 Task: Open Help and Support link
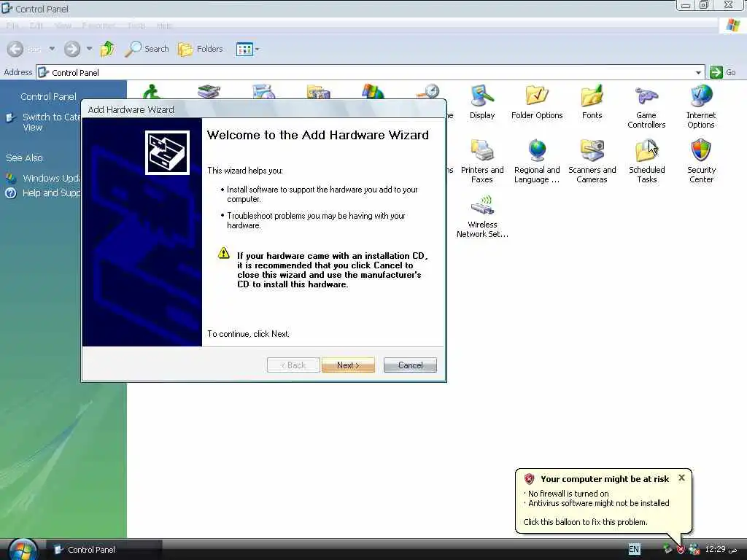coord(52,192)
